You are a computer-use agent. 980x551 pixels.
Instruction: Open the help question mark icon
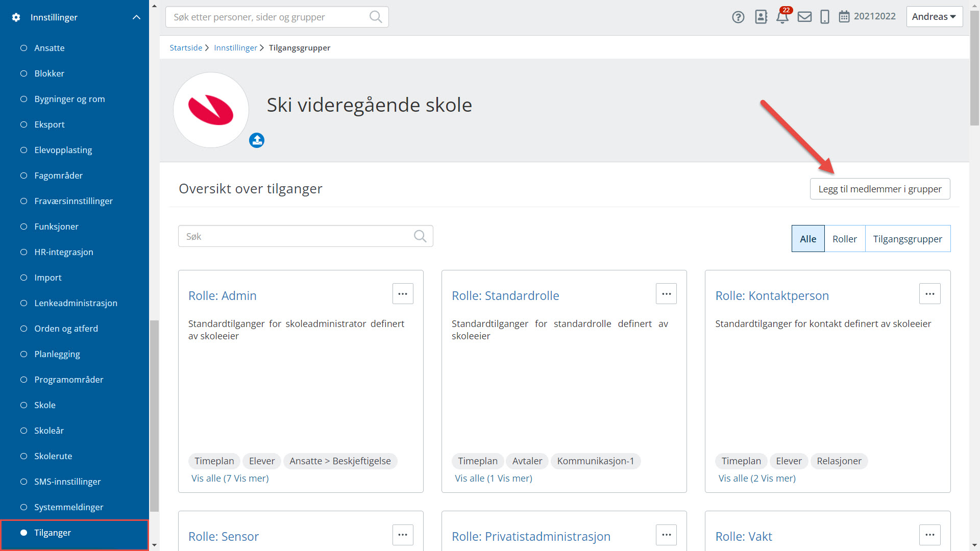coord(738,17)
